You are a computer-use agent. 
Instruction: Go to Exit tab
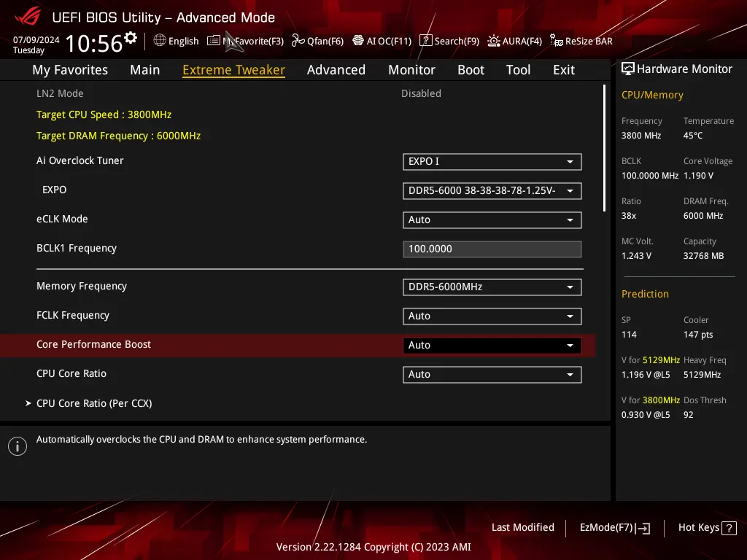coord(564,69)
